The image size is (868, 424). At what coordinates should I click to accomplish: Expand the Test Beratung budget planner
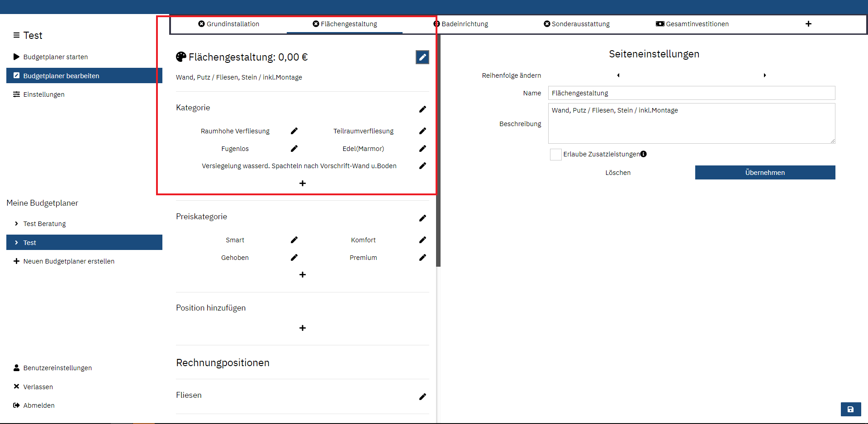coord(16,224)
